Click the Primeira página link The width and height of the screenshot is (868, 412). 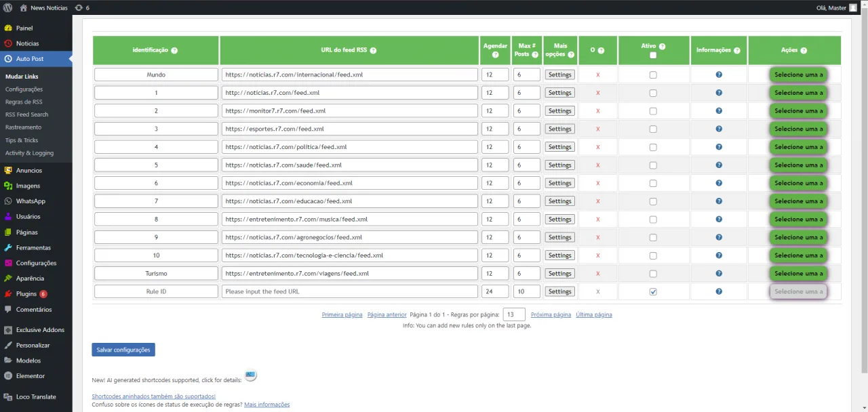pos(342,314)
